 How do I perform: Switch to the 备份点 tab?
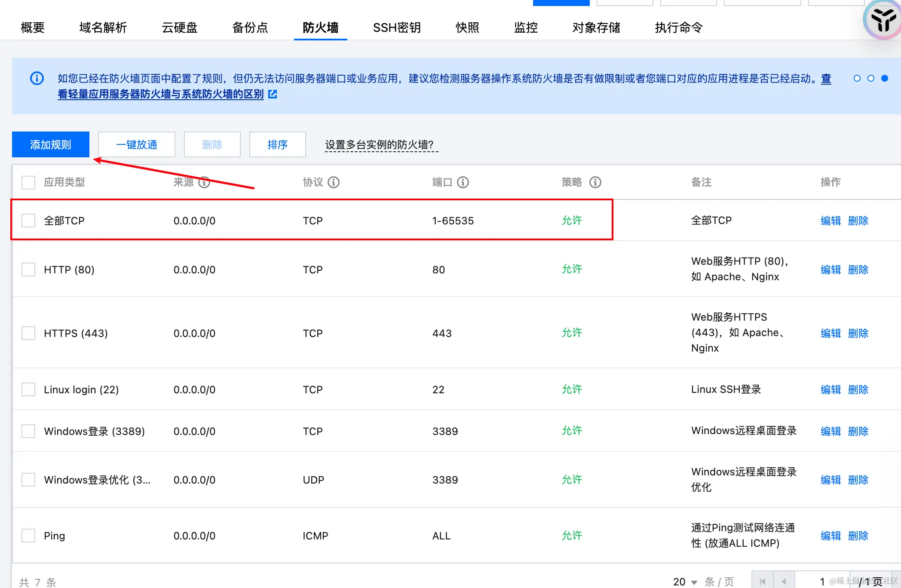click(250, 28)
